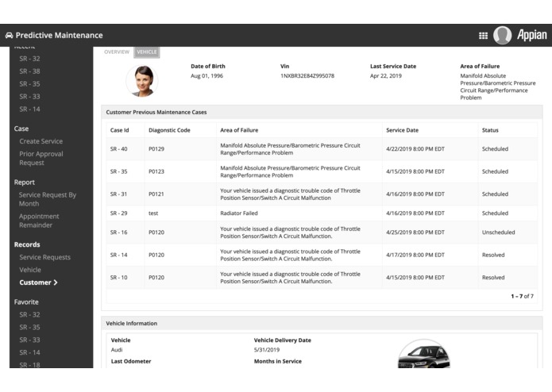This screenshot has height=392, width=552.
Task: Go to Vehicle records
Action: pyautogui.click(x=30, y=270)
